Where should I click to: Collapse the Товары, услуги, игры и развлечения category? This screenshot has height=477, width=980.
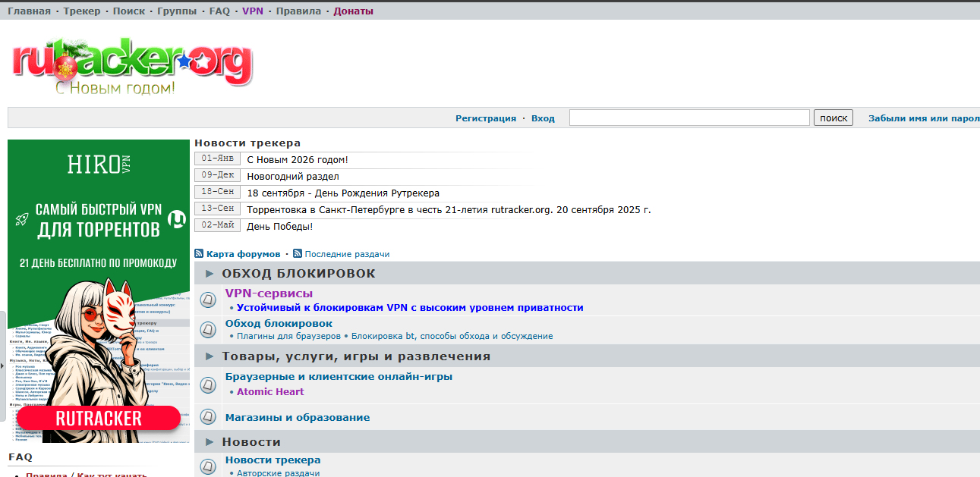tap(210, 356)
